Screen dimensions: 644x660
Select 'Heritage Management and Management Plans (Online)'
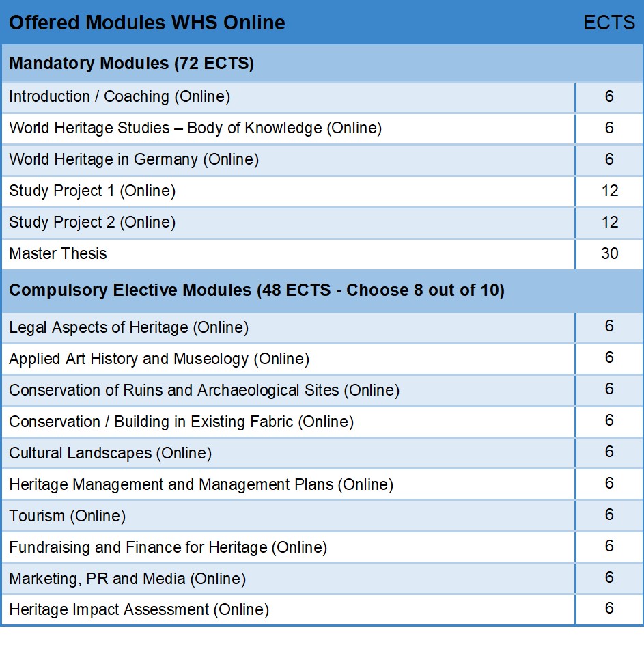(x=201, y=485)
